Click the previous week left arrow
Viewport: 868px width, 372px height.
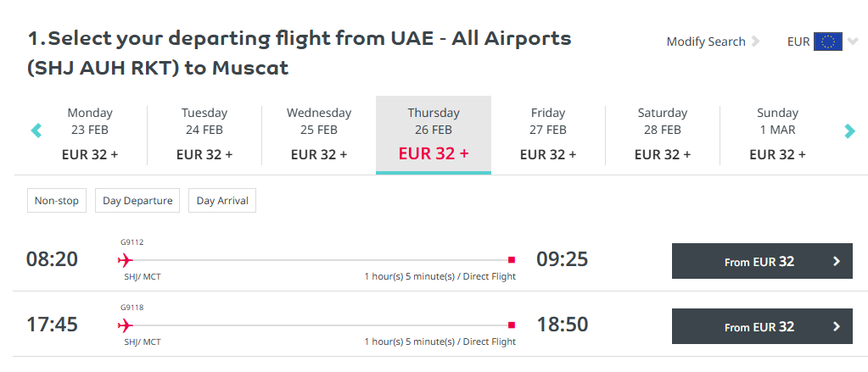(36, 130)
